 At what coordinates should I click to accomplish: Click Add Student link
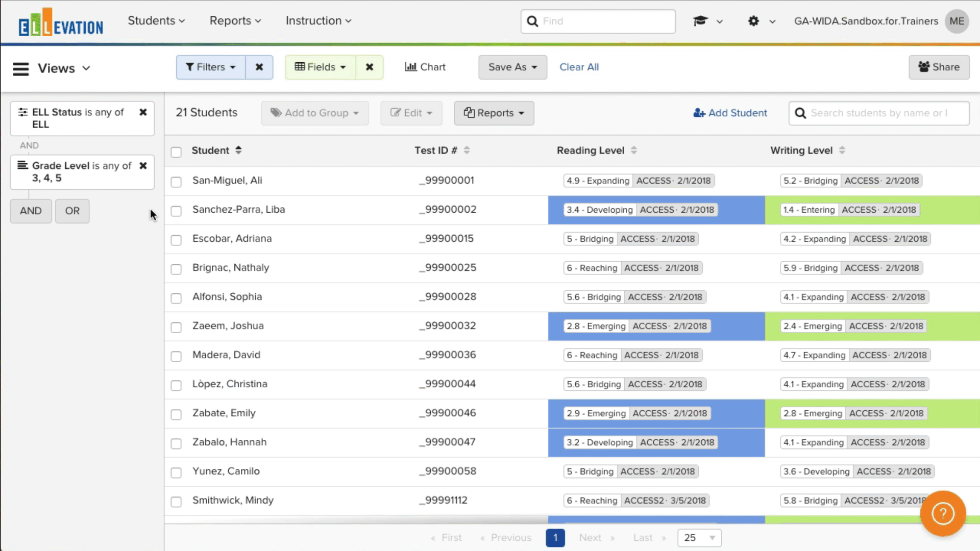coord(730,113)
